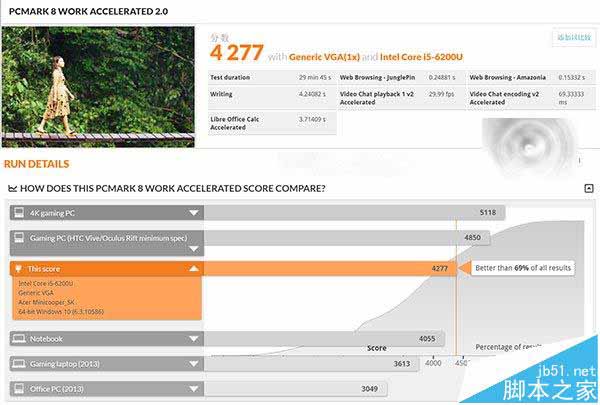Image resolution: width=600 pixels, height=405 pixels.
Task: Open the Intel Core i5-6200U link
Action: pos(421,57)
